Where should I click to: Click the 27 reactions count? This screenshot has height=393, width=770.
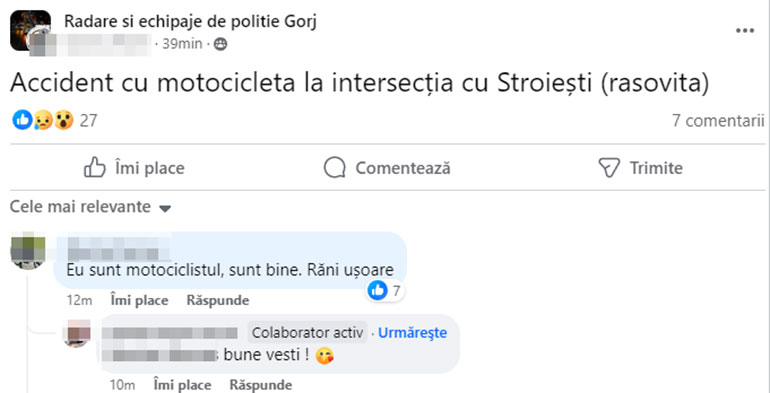click(88, 120)
